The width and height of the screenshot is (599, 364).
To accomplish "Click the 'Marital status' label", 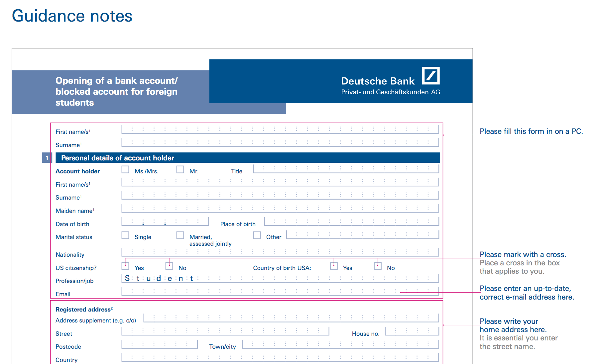I will point(74,237).
